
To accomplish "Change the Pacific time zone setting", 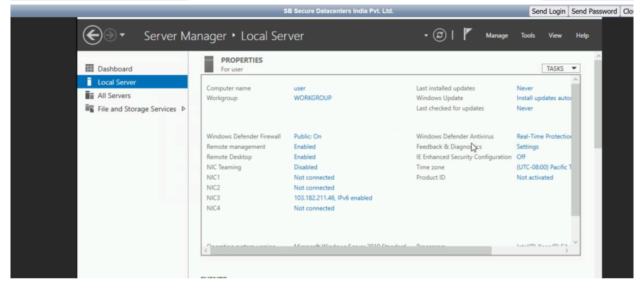I will point(543,167).
